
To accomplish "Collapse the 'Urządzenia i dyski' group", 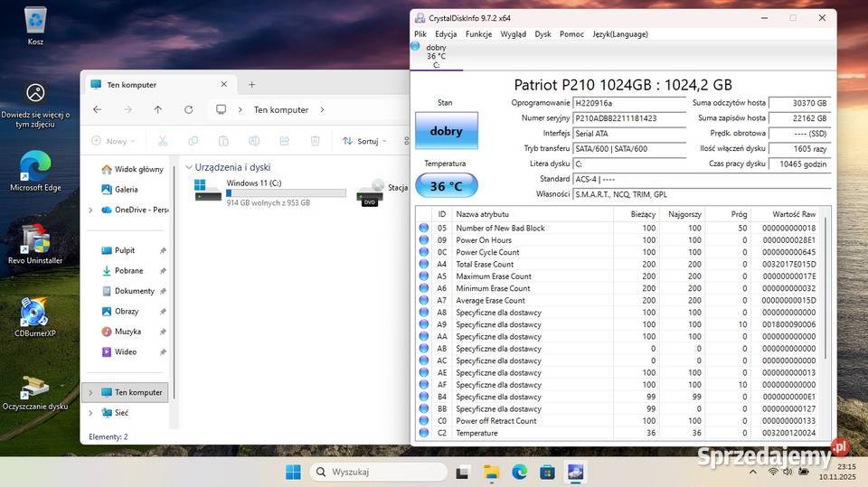I will pyautogui.click(x=189, y=167).
